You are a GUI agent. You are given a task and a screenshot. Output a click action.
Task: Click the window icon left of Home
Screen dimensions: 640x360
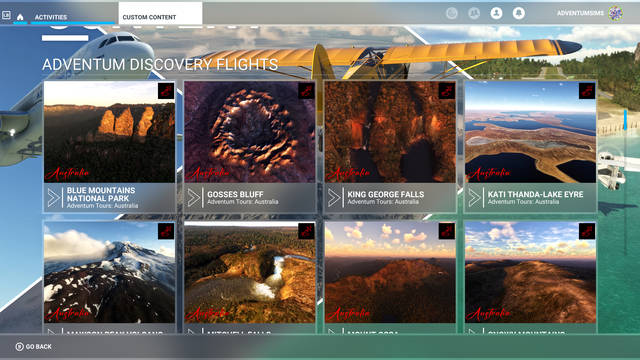tap(6, 16)
